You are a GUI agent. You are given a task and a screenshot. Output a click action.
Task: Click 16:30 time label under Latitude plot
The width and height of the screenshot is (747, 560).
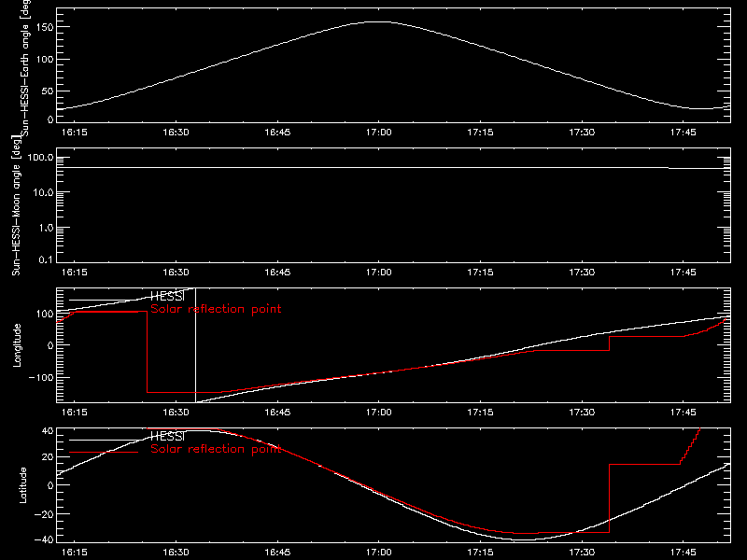pyautogui.click(x=176, y=553)
